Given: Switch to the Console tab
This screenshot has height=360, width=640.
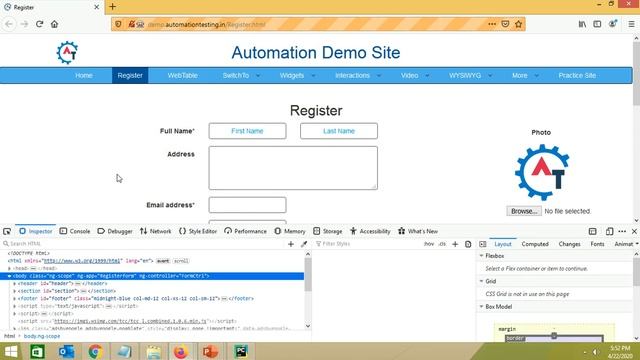Looking at the screenshot, I should [x=75, y=231].
